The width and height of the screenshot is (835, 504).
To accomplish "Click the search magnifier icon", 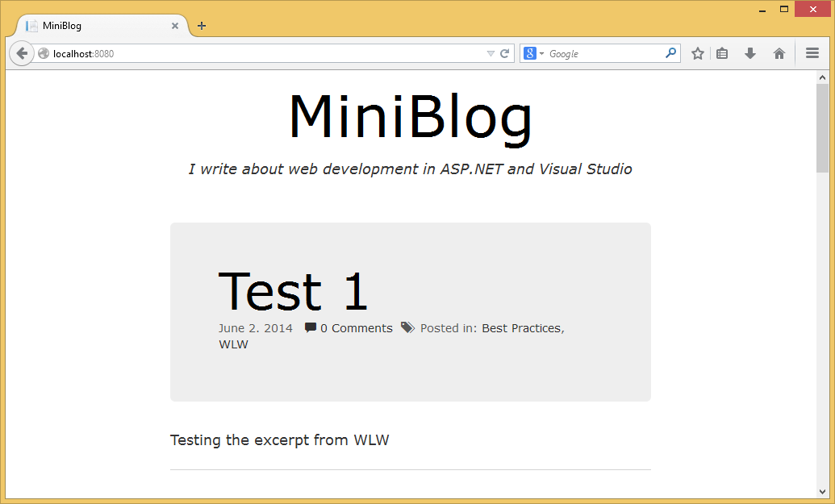I will (x=670, y=52).
